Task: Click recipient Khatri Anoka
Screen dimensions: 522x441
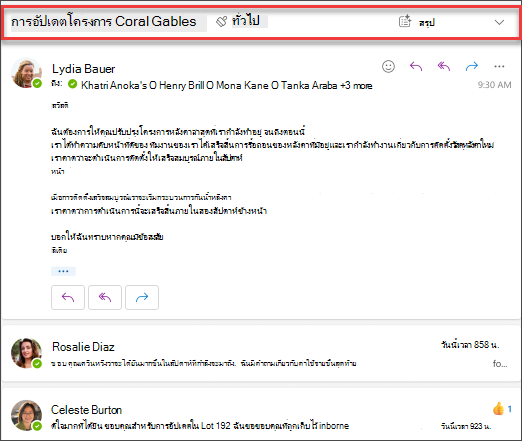Action: pyautogui.click(x=114, y=85)
